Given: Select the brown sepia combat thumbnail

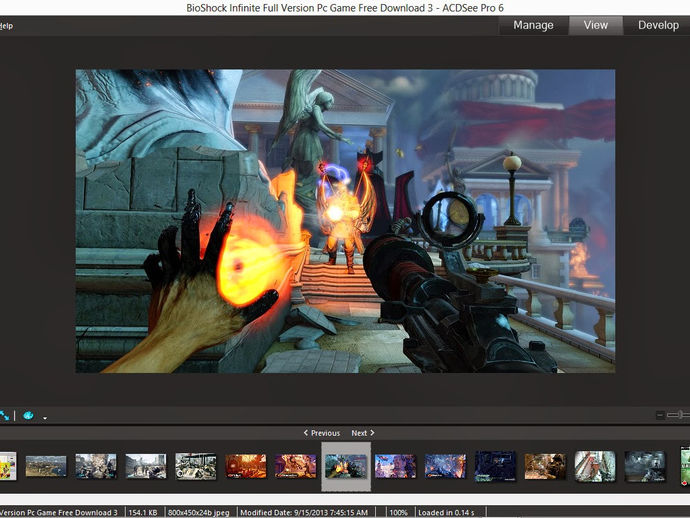Looking at the screenshot, I should pos(545,467).
